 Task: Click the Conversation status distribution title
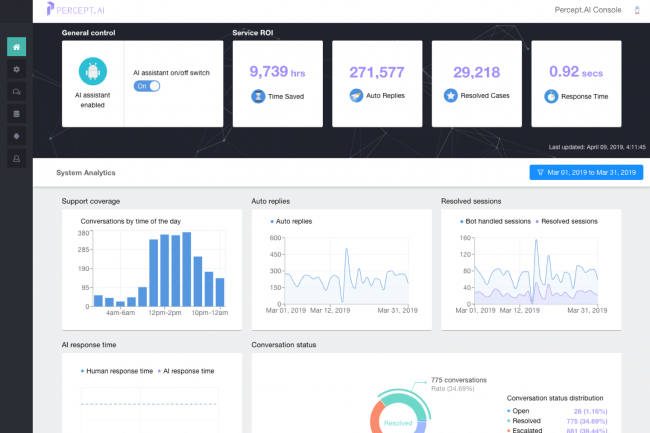click(555, 398)
